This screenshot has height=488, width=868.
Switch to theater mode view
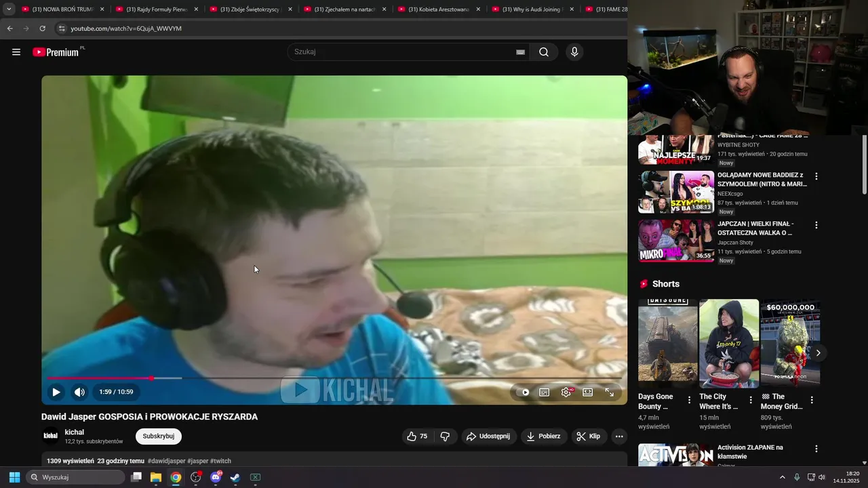[588, 392]
